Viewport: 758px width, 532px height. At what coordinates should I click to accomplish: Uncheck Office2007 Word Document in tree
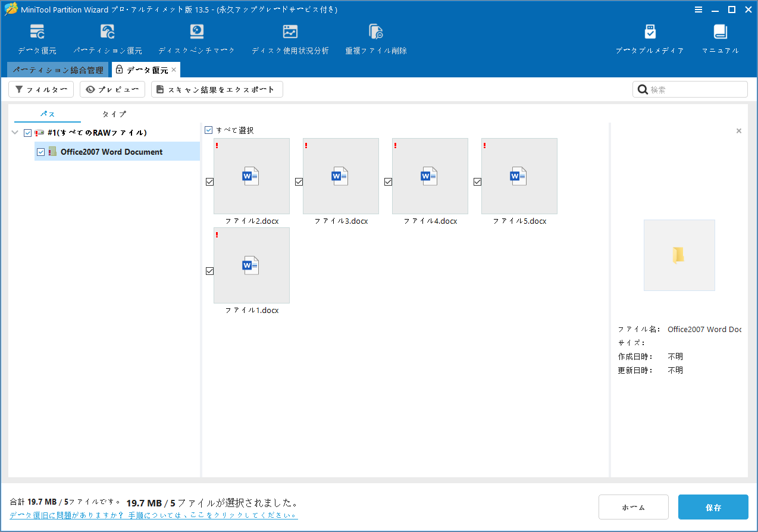(40, 152)
